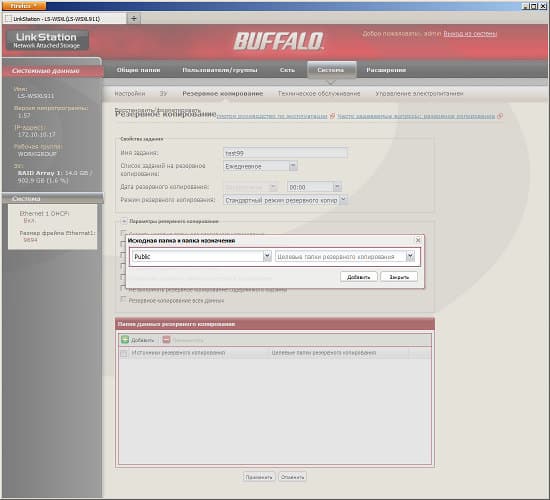Close the folder dialog with the X icon
Viewport: 550px width, 500px height.
[418, 240]
